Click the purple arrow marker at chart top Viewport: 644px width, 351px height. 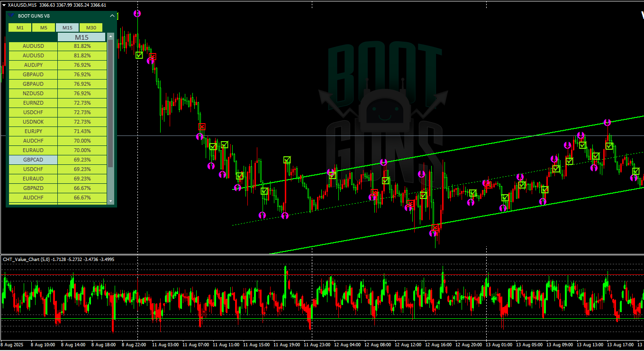137,13
